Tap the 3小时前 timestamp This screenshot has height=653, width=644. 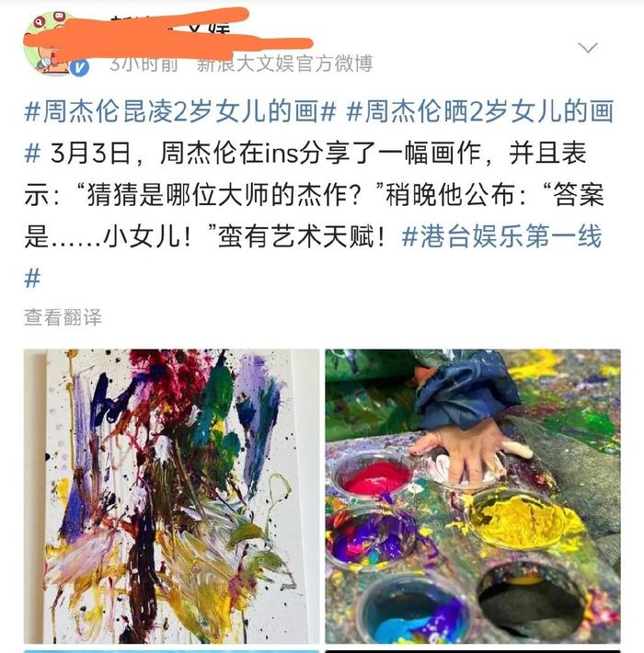point(144,63)
